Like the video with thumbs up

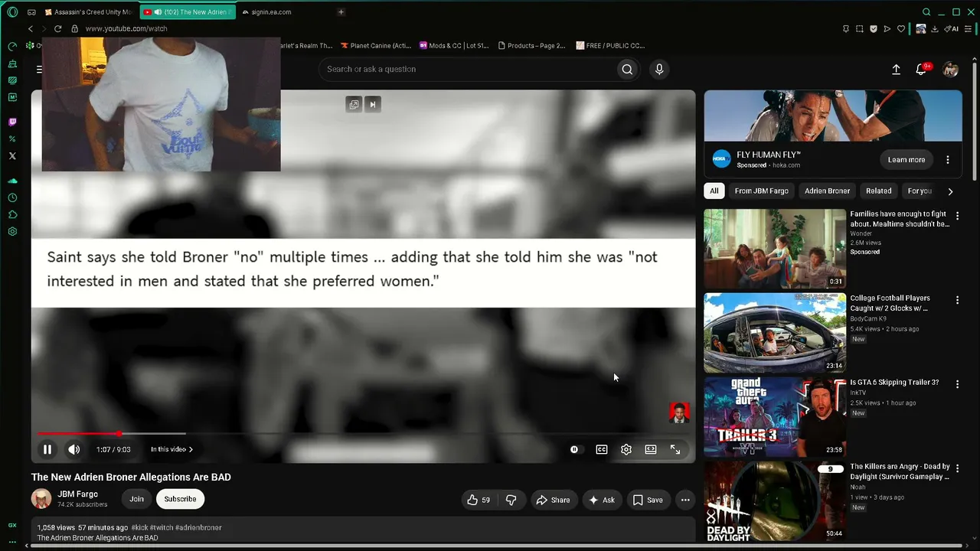point(479,500)
